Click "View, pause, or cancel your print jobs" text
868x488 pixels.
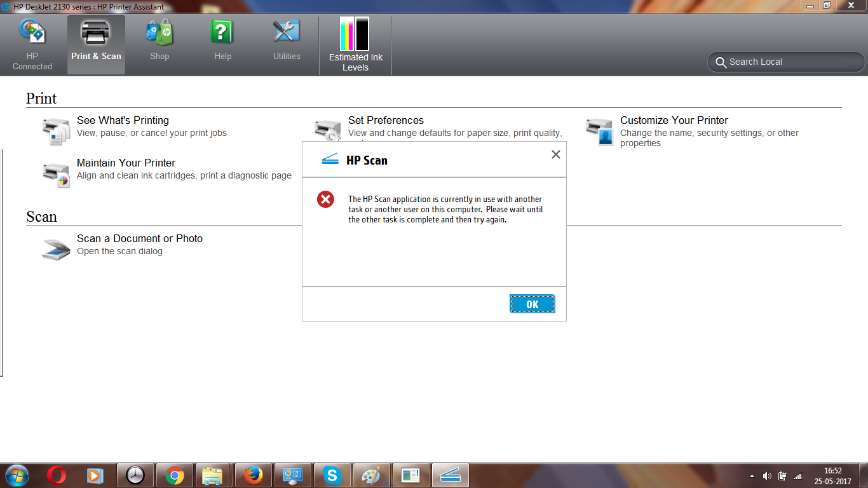(152, 133)
